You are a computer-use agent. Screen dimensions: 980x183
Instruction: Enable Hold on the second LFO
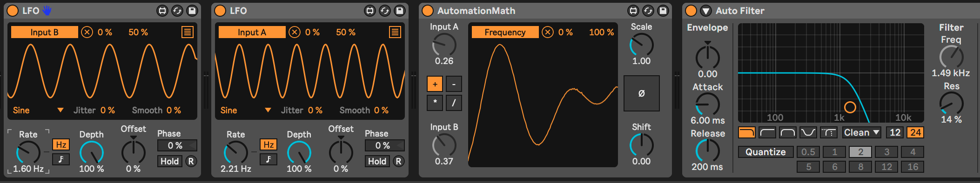(x=377, y=161)
